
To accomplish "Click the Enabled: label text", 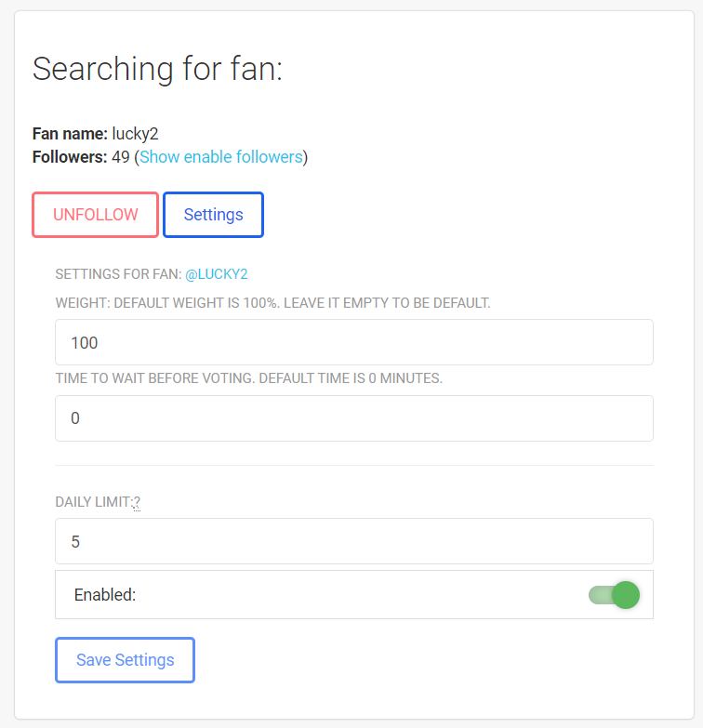I will [x=105, y=595].
